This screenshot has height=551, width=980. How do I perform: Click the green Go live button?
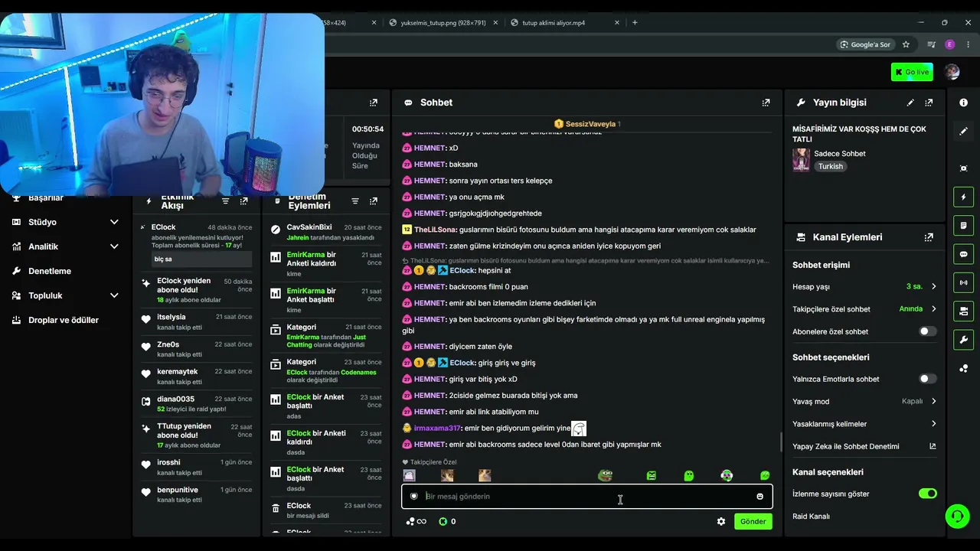click(x=912, y=72)
